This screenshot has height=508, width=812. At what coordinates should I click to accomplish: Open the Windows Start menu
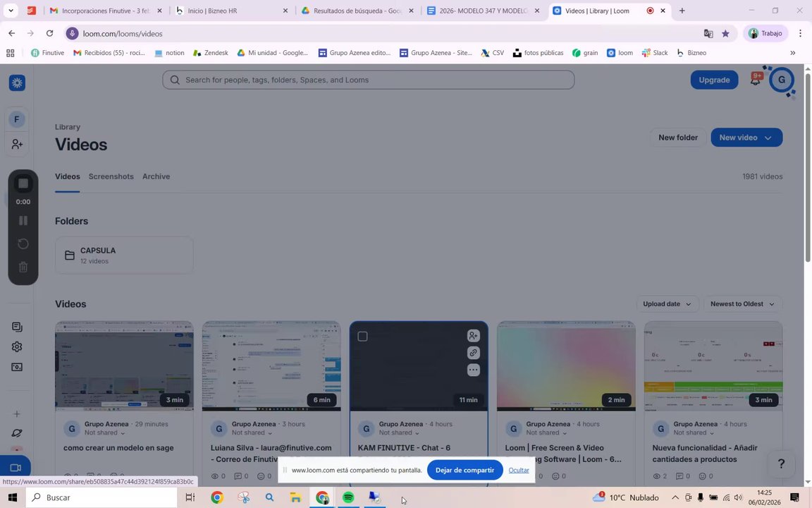13,497
